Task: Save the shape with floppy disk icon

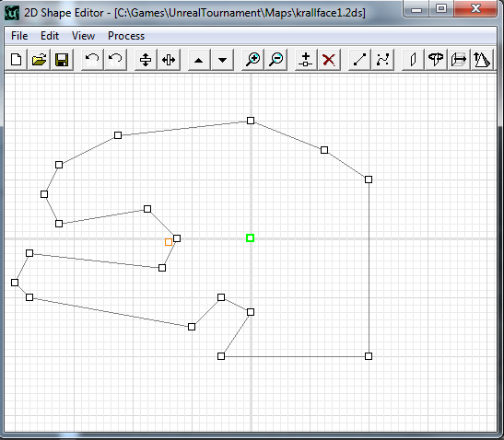Action: [62, 60]
